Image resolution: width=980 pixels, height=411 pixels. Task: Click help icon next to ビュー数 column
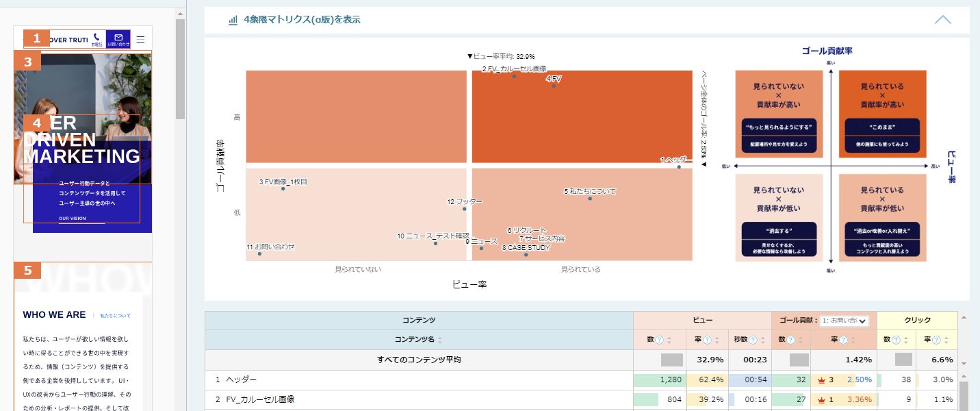(x=660, y=340)
